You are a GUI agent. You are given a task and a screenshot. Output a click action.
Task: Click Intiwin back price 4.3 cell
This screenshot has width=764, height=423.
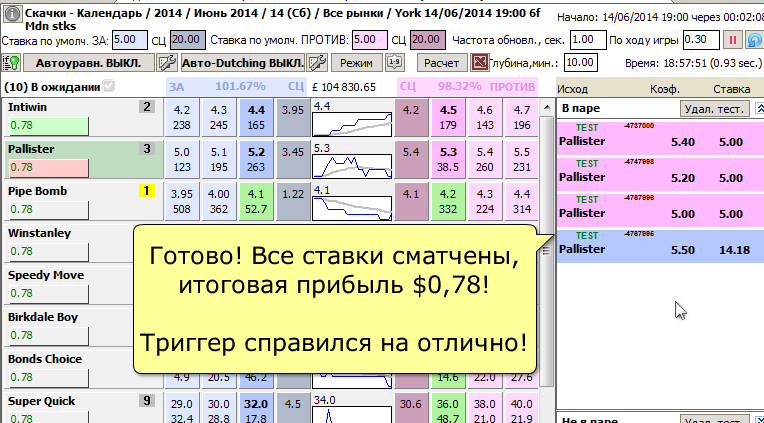click(x=219, y=117)
